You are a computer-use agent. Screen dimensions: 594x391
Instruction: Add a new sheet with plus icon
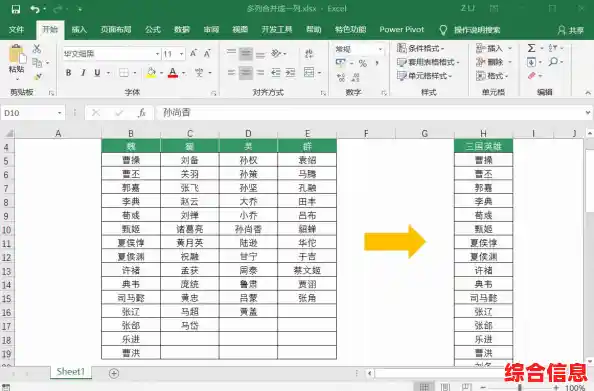tap(114, 374)
